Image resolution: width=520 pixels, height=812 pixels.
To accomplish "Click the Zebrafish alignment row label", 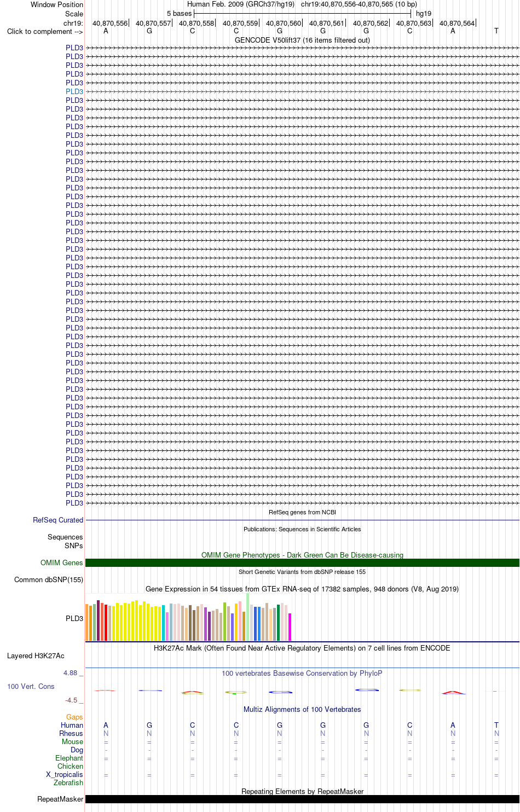I will pos(68,782).
